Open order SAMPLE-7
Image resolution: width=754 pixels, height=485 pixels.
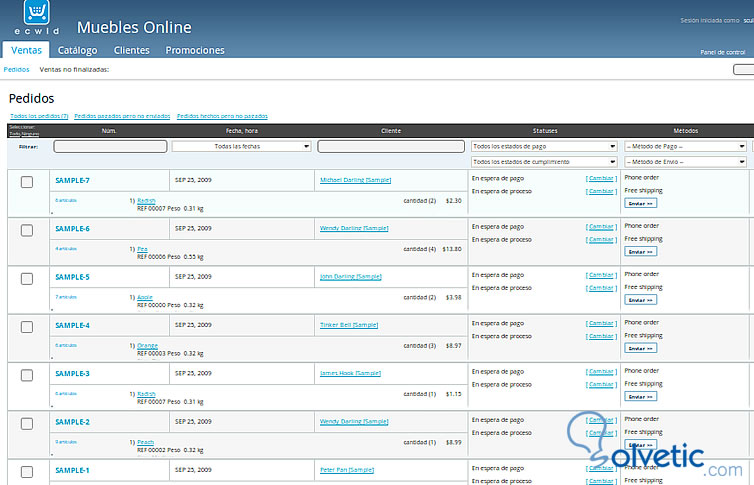(72, 180)
